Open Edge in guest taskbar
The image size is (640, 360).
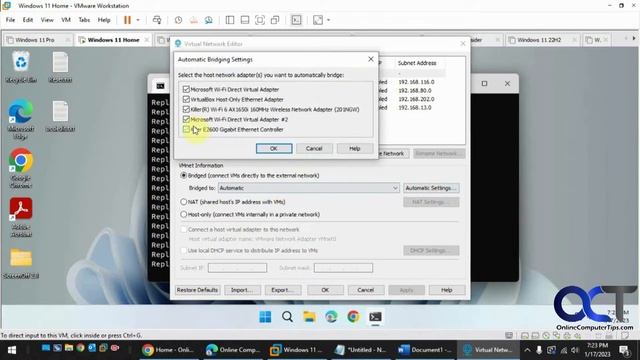point(331,317)
